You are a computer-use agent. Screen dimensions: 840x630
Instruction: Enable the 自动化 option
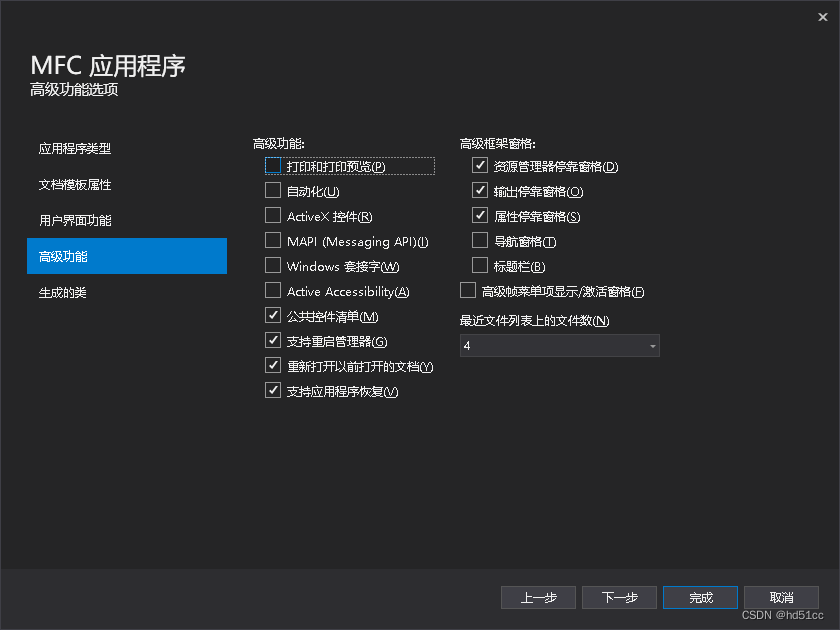[x=273, y=190]
